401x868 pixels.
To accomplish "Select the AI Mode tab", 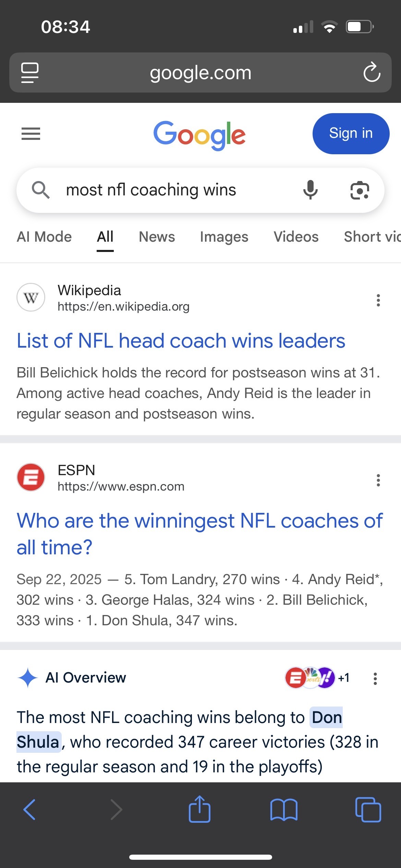I will click(44, 237).
